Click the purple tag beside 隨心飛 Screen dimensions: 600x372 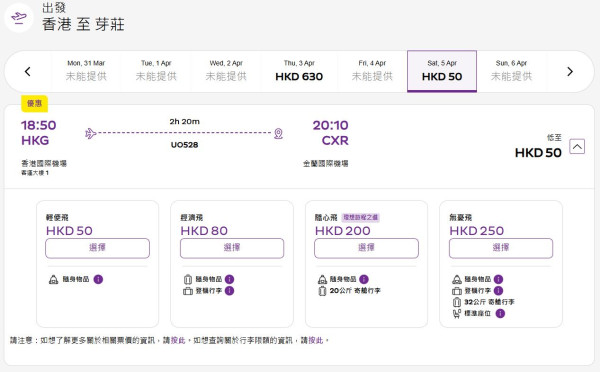point(360,217)
